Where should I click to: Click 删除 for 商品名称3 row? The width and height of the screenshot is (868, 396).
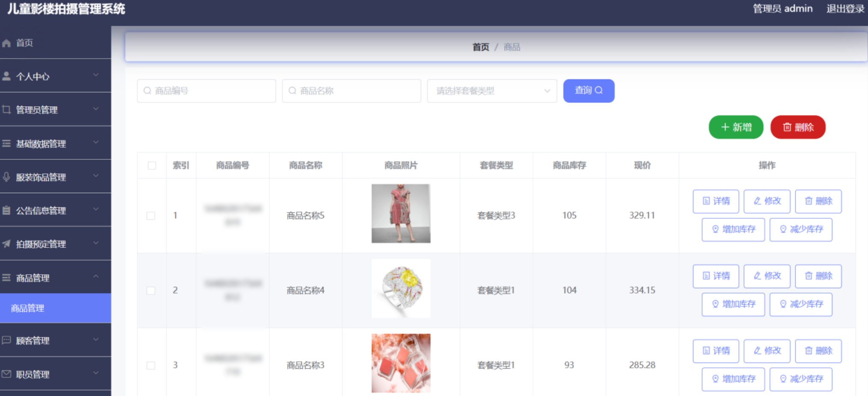point(818,351)
